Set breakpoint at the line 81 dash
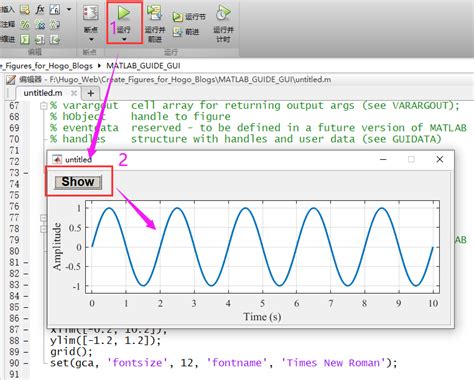The image size is (474, 380). point(26,263)
